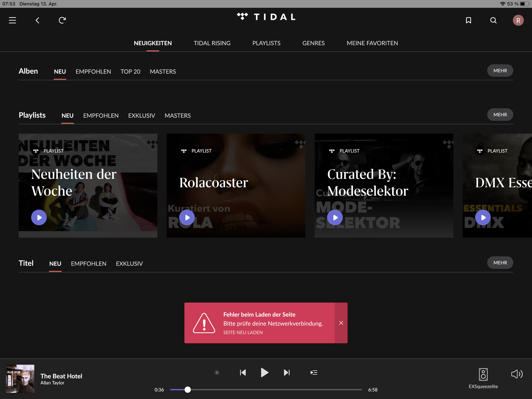Viewport: 532px width, 399px height.
Task: Click the Allan Taylor artist name
Action: pos(52,383)
